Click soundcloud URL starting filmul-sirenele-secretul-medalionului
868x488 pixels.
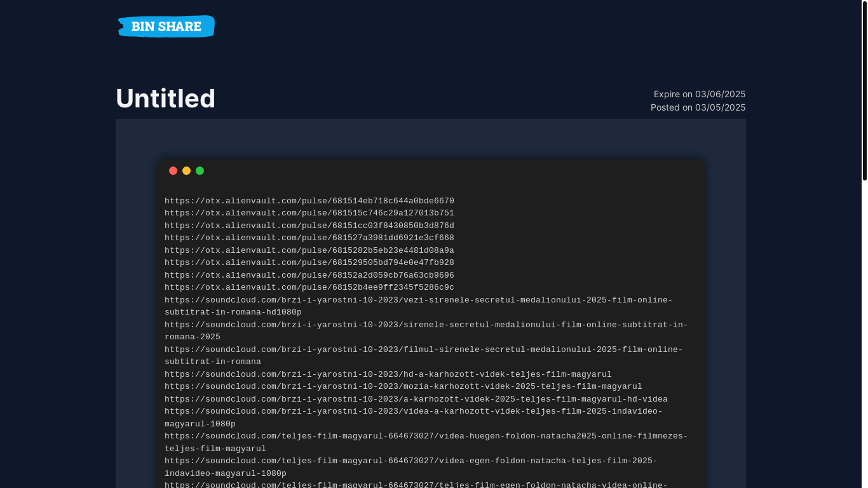(424, 356)
